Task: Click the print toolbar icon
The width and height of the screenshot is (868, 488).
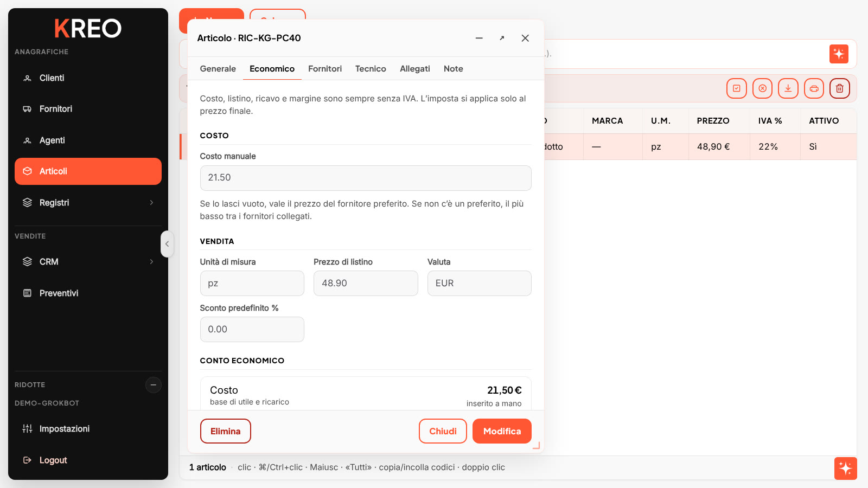Action: (814, 88)
